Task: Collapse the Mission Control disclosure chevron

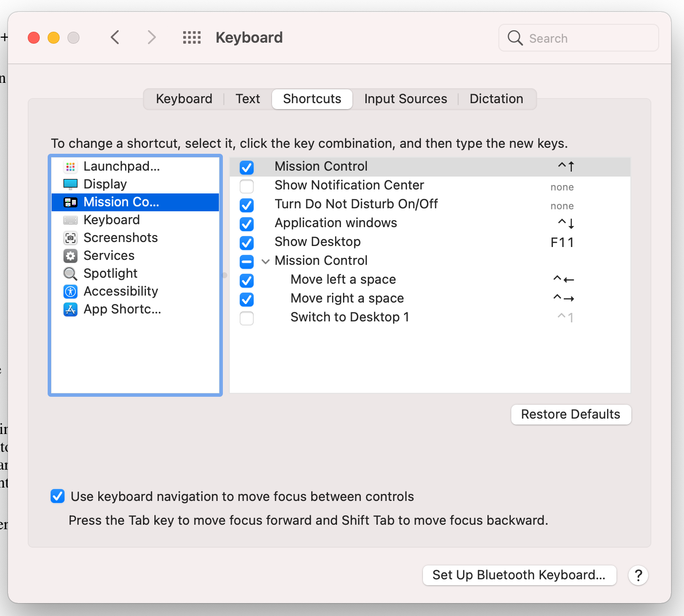Action: pyautogui.click(x=266, y=261)
